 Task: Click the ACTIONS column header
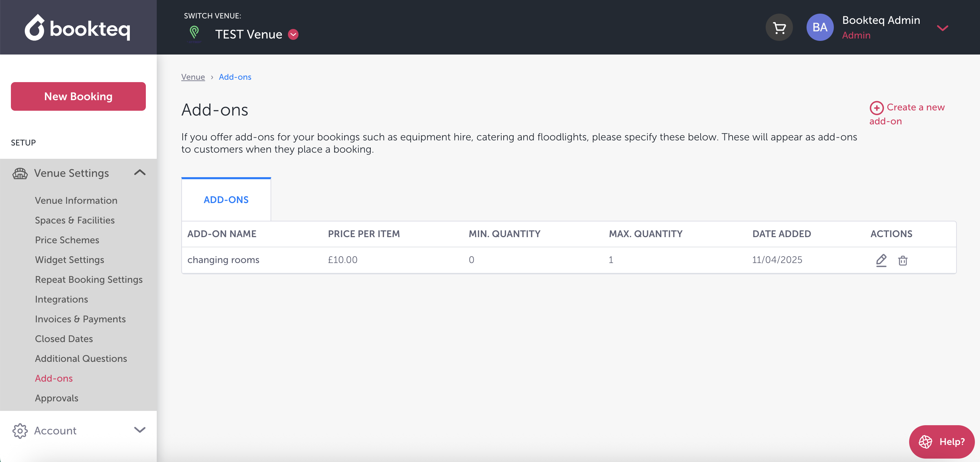point(891,234)
